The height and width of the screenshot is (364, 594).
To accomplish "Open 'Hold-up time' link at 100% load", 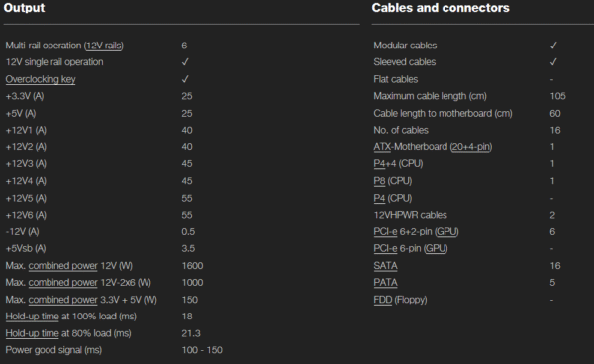I will pyautogui.click(x=33, y=317).
